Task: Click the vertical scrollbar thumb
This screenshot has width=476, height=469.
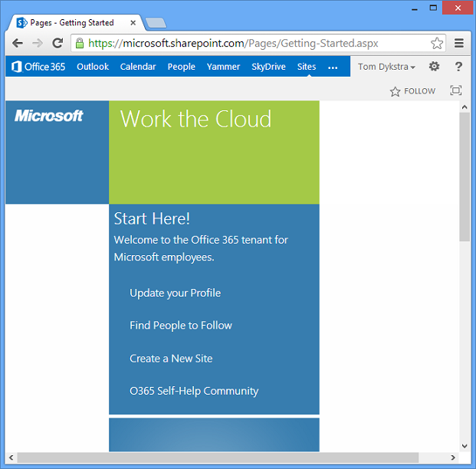Action: click(465, 177)
